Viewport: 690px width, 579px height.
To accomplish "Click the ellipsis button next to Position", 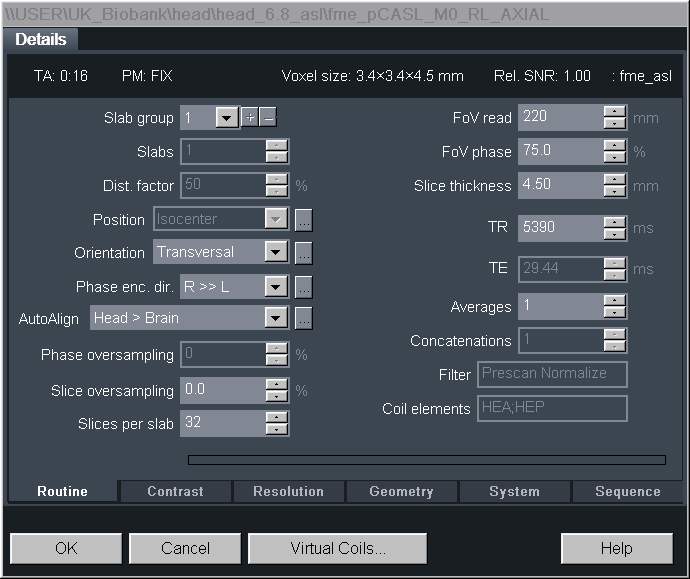I will click(304, 219).
